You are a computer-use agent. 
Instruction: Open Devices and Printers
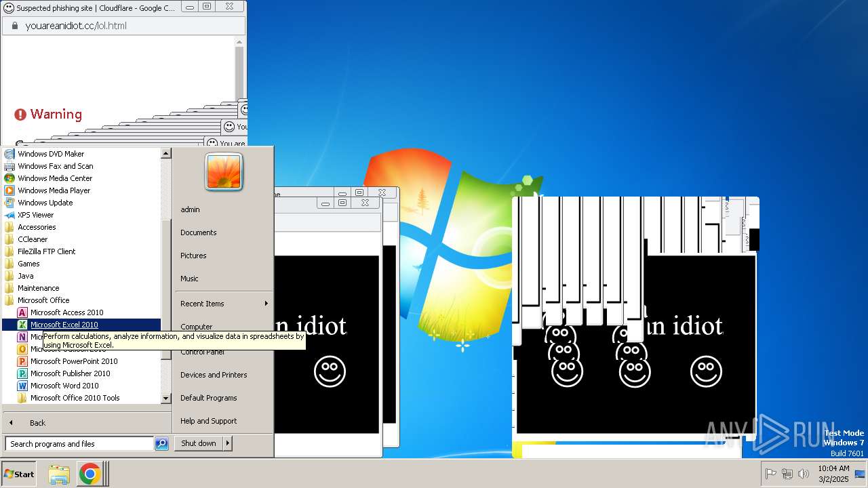coord(214,375)
